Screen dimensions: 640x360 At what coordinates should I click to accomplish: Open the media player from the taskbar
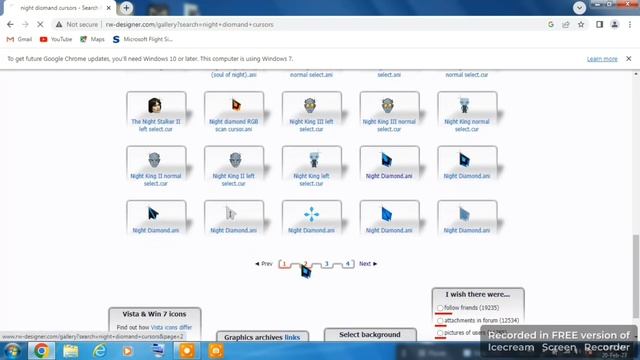(128, 351)
